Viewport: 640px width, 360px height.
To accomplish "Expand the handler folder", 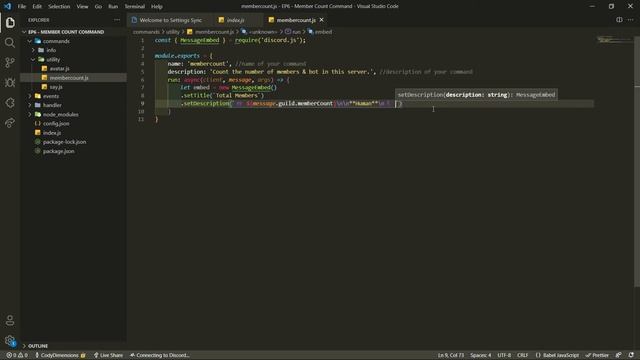I will (x=52, y=105).
